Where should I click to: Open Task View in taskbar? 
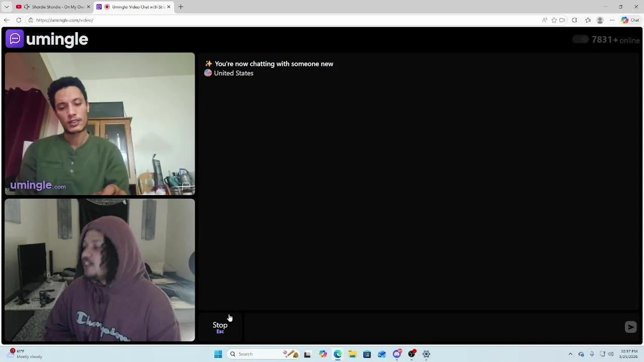coord(307,354)
